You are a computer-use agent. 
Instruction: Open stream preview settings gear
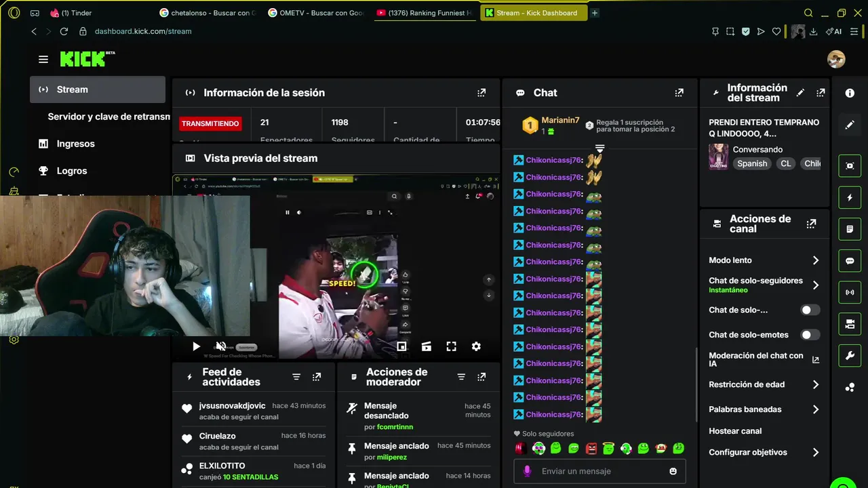tap(476, 346)
